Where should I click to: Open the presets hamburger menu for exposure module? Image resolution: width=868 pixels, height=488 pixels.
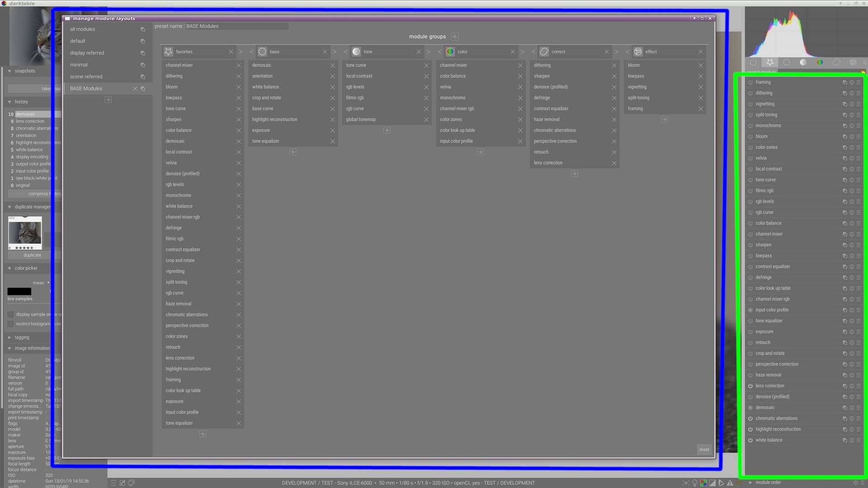[x=859, y=332]
